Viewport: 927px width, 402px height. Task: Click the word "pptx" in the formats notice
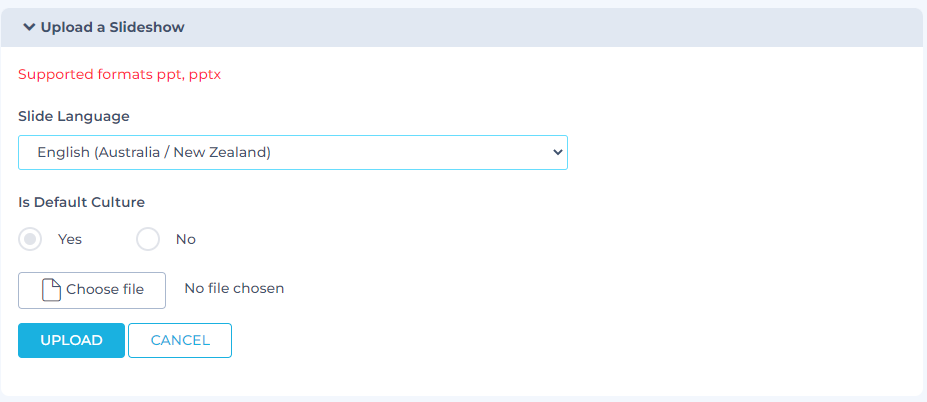[x=204, y=75]
